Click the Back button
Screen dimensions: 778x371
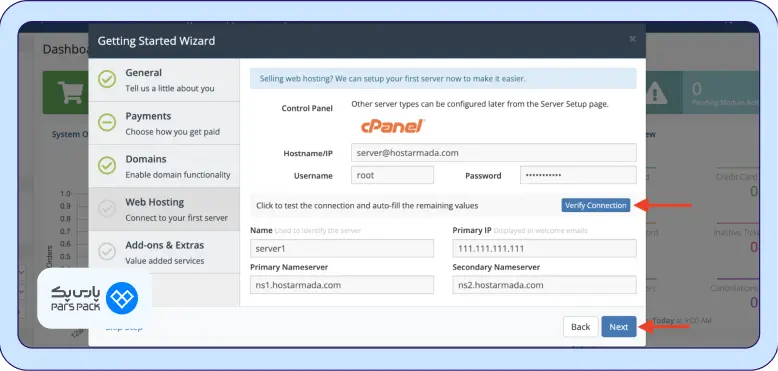[x=581, y=327]
